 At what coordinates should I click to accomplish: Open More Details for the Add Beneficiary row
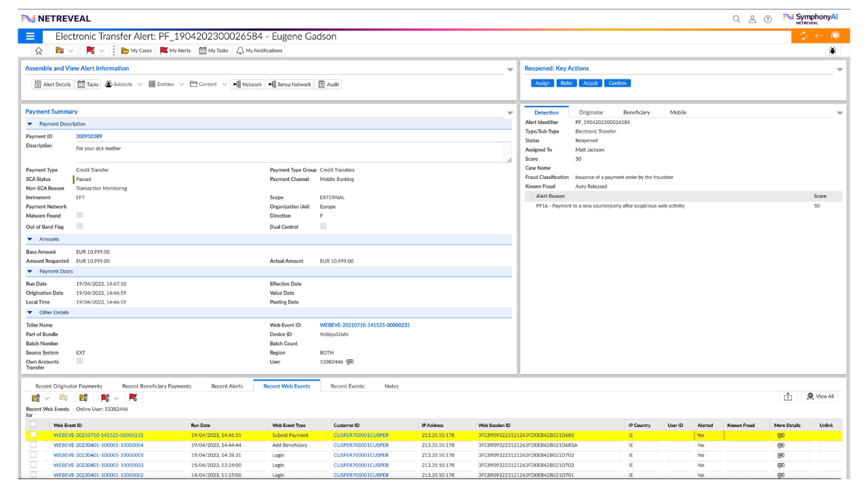click(x=781, y=445)
